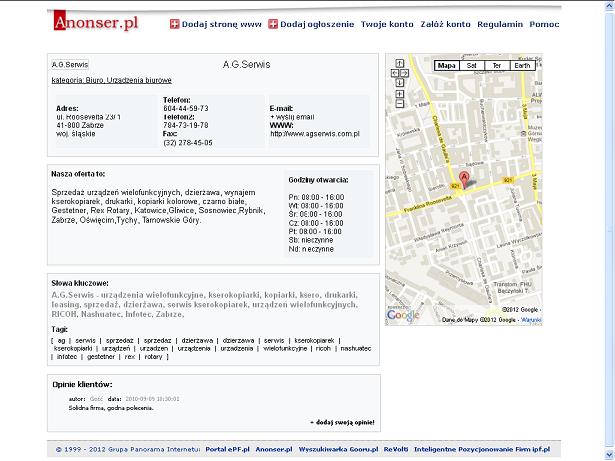Pan the map left with the left arrow
The image size is (615, 461).
point(395,73)
